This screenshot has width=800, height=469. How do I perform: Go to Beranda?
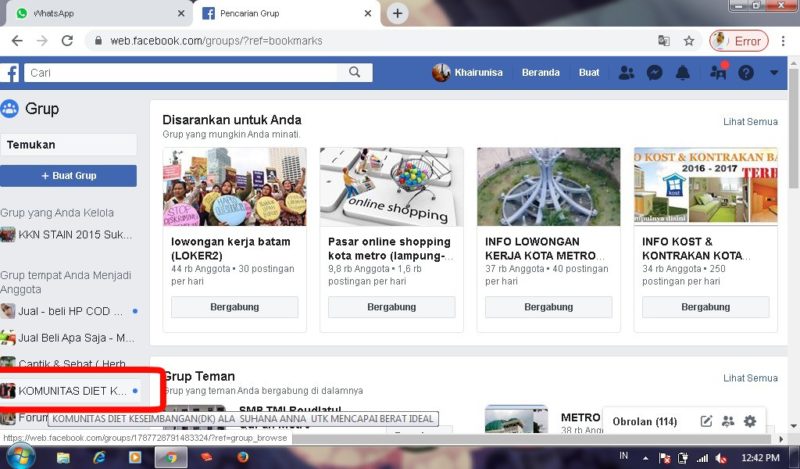[x=540, y=72]
